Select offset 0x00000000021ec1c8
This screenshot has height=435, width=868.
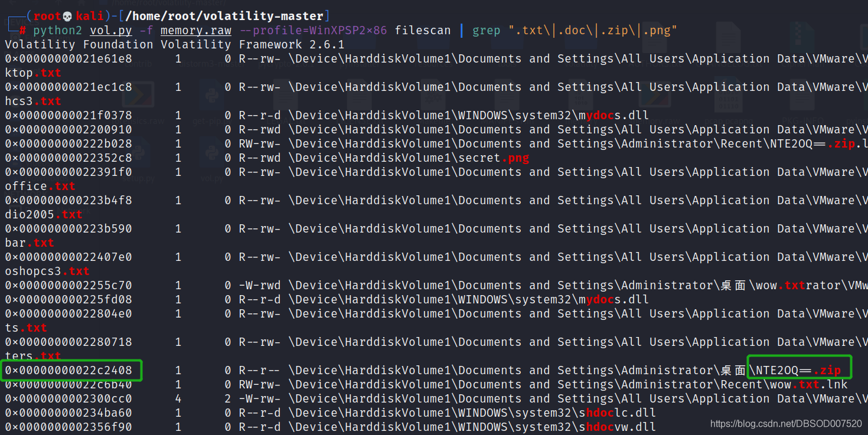[68, 87]
